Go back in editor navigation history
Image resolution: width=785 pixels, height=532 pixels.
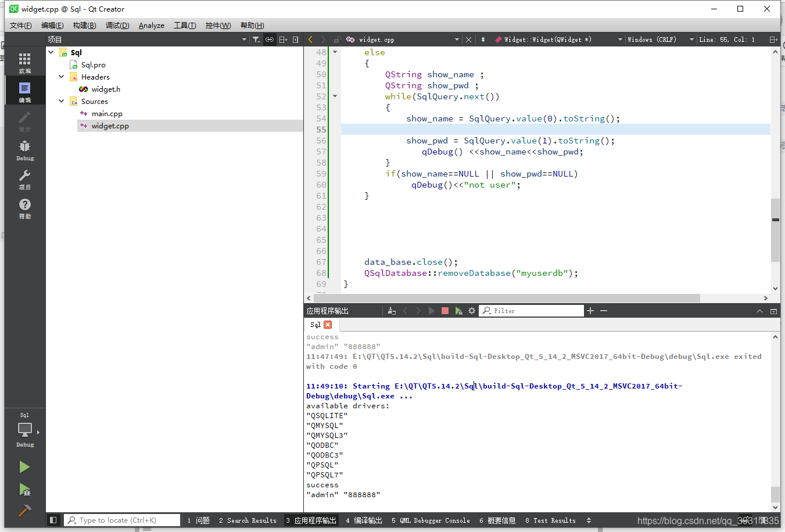tap(310, 39)
